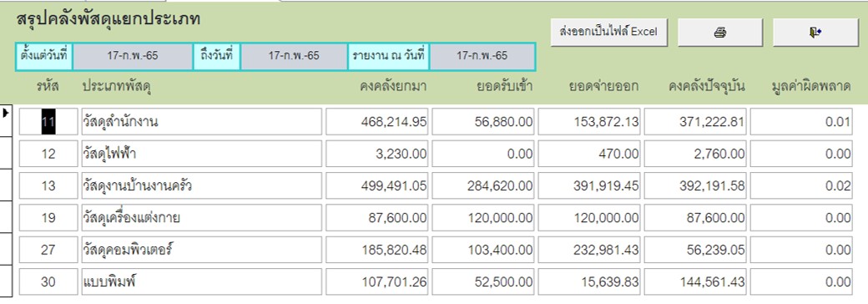
Task: Click the 232,981.43 issued amount cell
Action: coord(589,251)
